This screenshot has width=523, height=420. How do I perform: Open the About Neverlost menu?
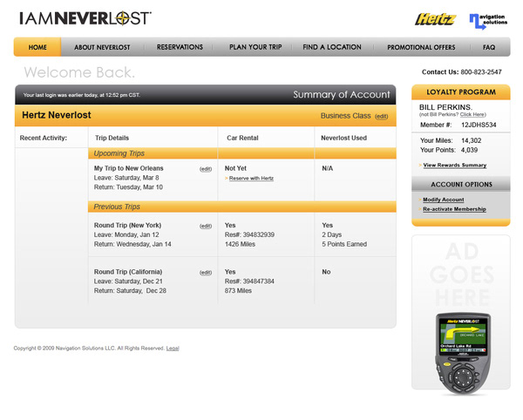click(102, 47)
